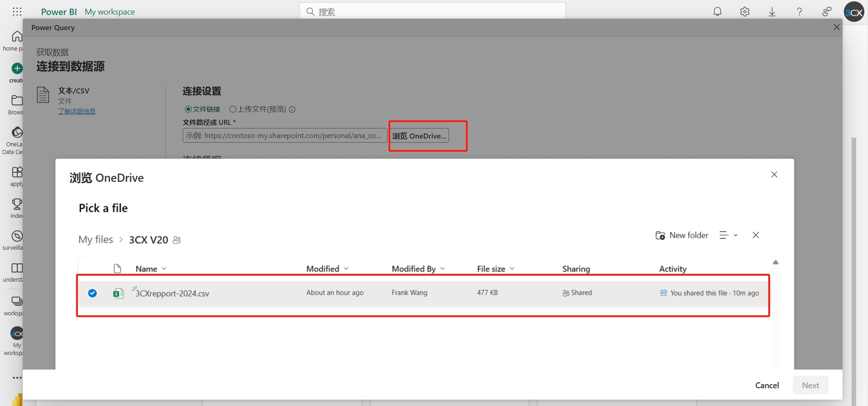Click the file path URL input field
Screen dimensions: 868x406
285,136
